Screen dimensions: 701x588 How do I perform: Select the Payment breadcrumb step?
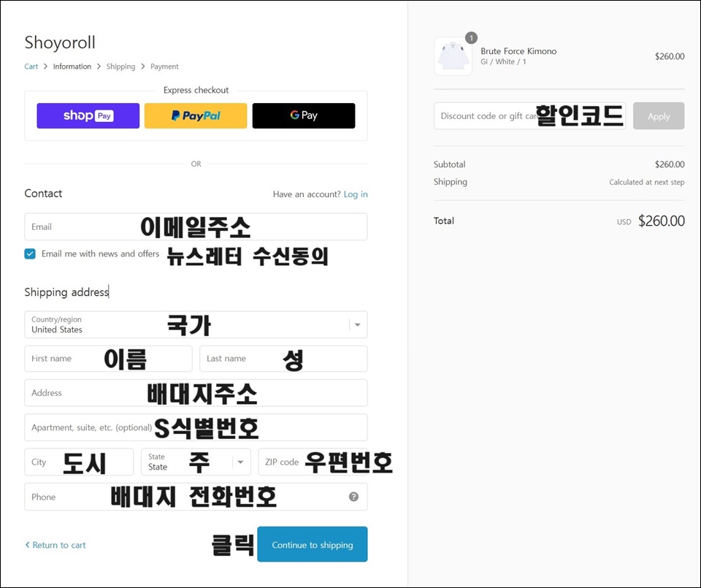[164, 66]
